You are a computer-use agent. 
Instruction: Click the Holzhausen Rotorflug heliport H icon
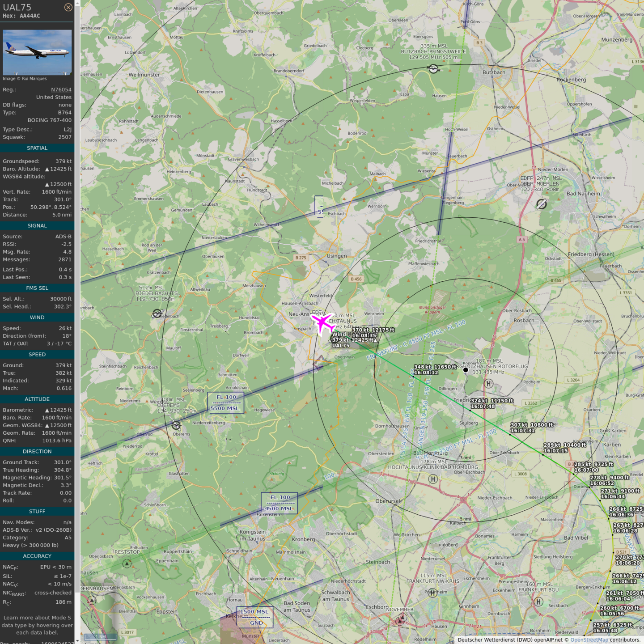tap(489, 383)
